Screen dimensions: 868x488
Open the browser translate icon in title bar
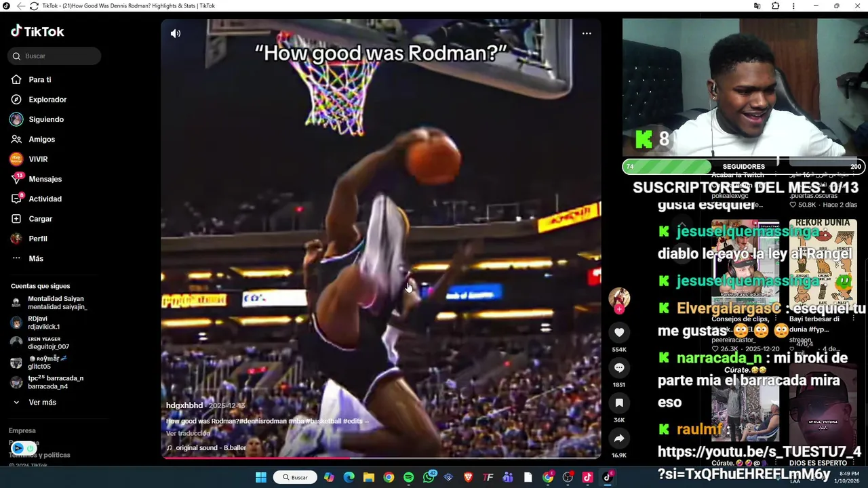(757, 6)
